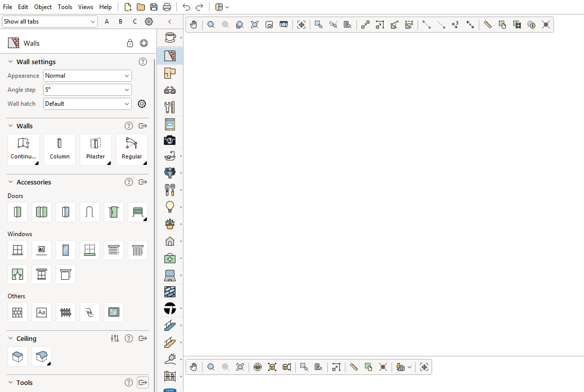Print the current plan
Viewport: 584px width, 392px height.
(167, 7)
